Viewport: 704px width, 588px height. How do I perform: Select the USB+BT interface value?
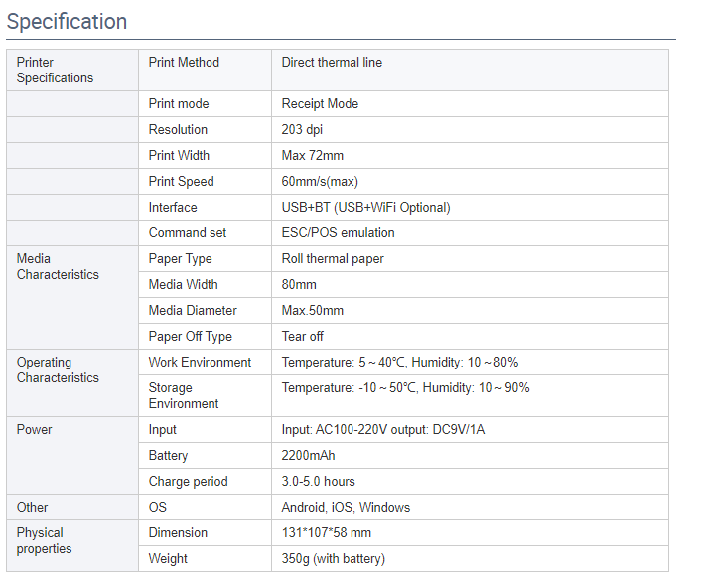point(365,208)
